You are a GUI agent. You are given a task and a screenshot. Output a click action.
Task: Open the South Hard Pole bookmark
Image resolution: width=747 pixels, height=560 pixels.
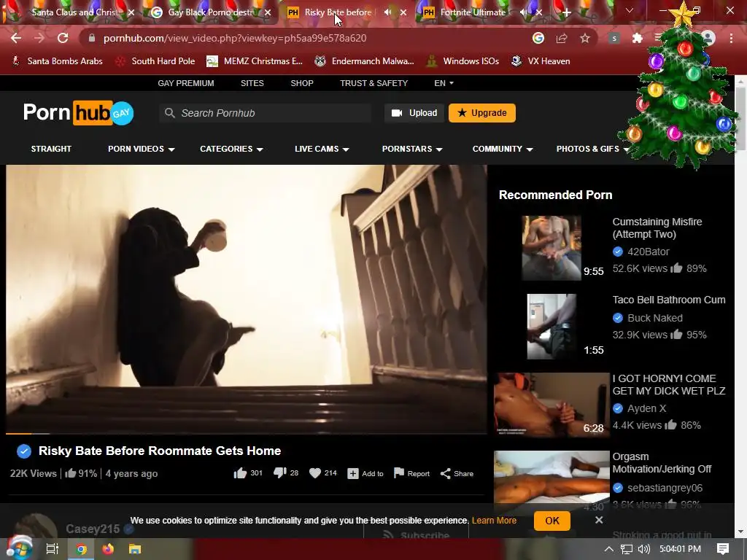(x=156, y=61)
